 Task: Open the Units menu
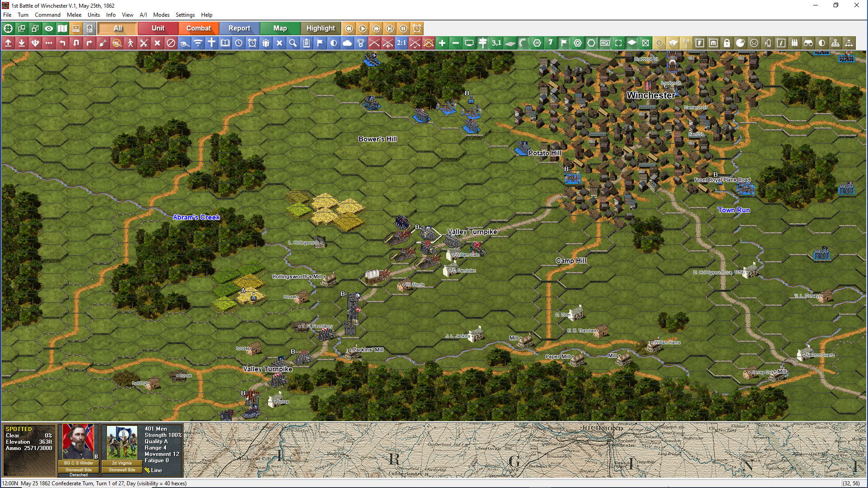point(94,15)
